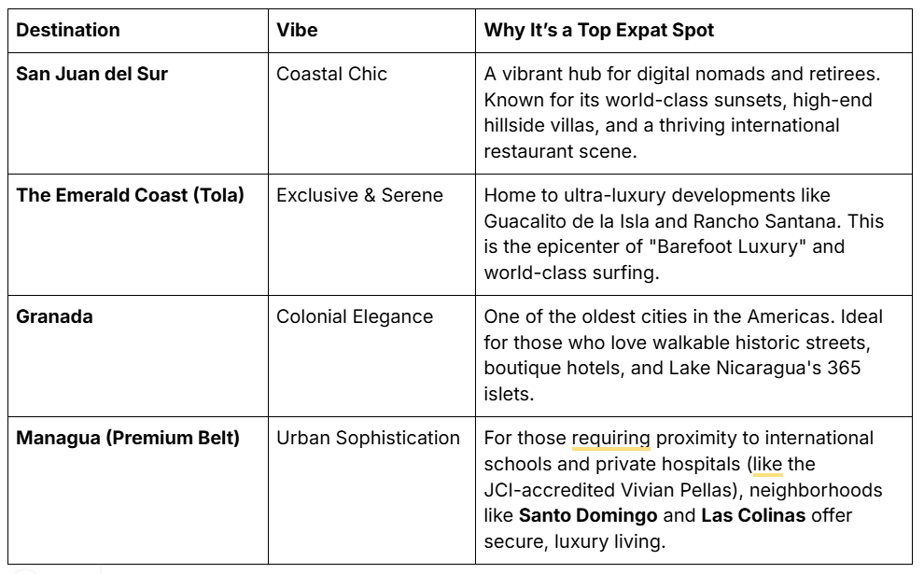The image size is (924, 574).
Task: Click the Destination column header
Action: 68,30
